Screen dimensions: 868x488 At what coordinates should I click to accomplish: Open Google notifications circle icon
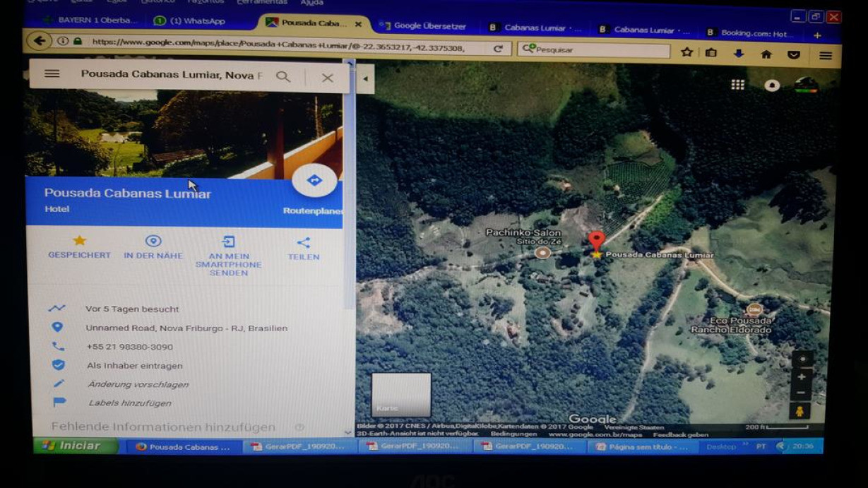tap(772, 85)
